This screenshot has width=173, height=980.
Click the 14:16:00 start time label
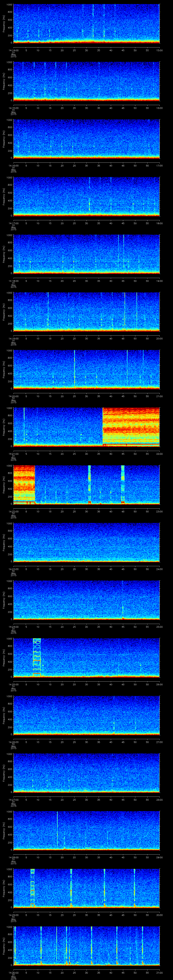tap(13, 166)
